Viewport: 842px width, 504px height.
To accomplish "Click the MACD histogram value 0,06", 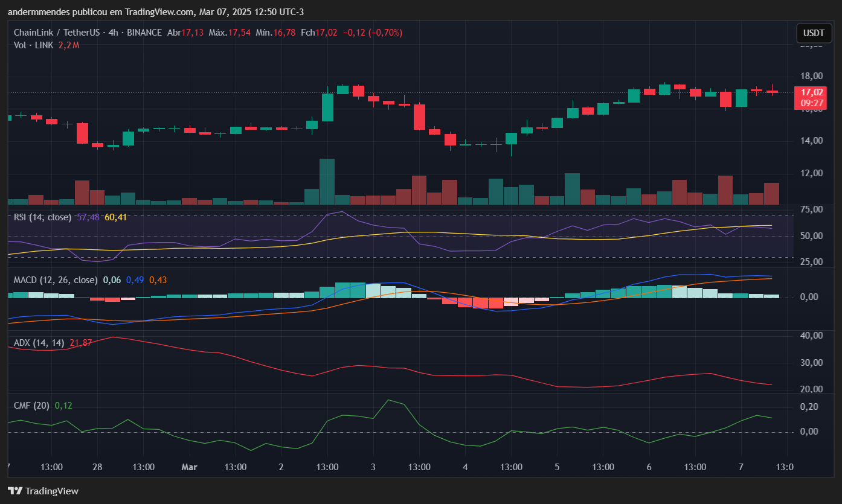I will 112,280.
